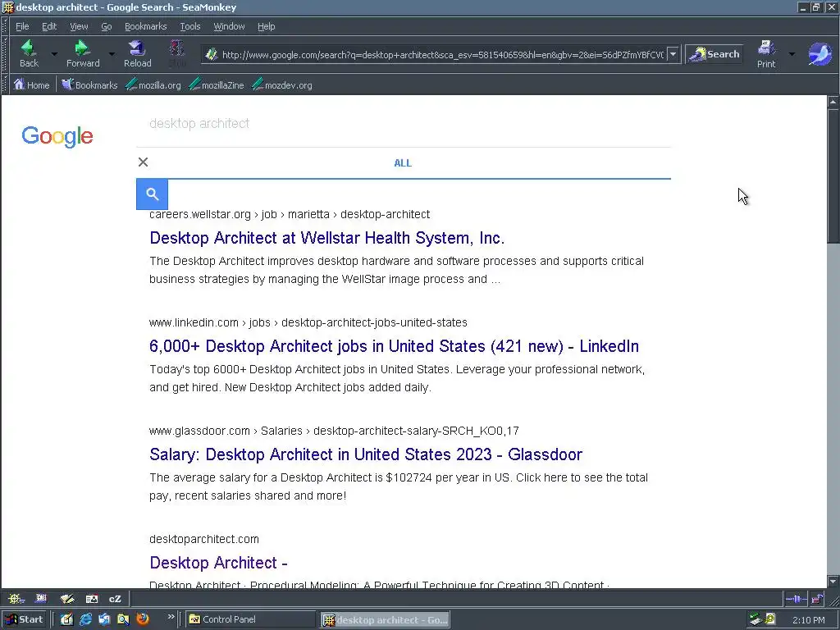Click the first quick launch desktop icon
The height and width of the screenshot is (630, 840).
click(66, 619)
